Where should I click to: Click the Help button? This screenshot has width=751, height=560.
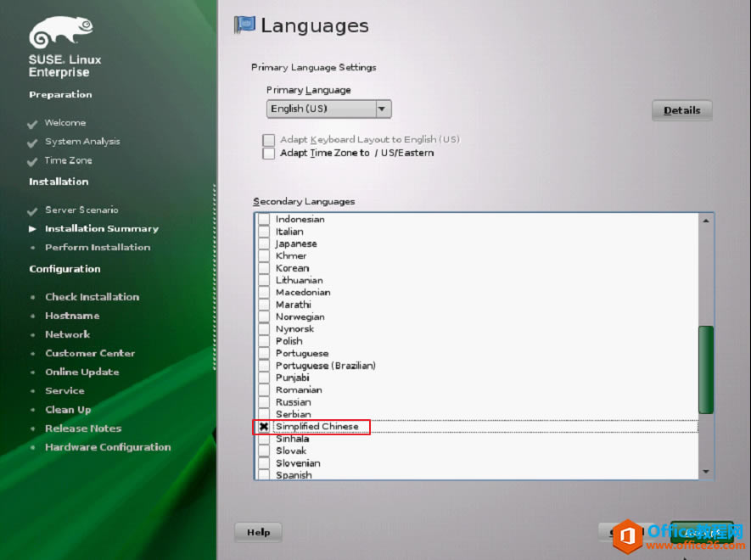258,532
